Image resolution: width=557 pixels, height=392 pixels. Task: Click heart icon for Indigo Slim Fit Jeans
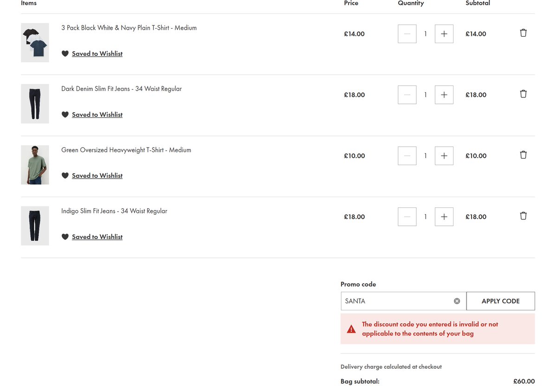point(65,237)
